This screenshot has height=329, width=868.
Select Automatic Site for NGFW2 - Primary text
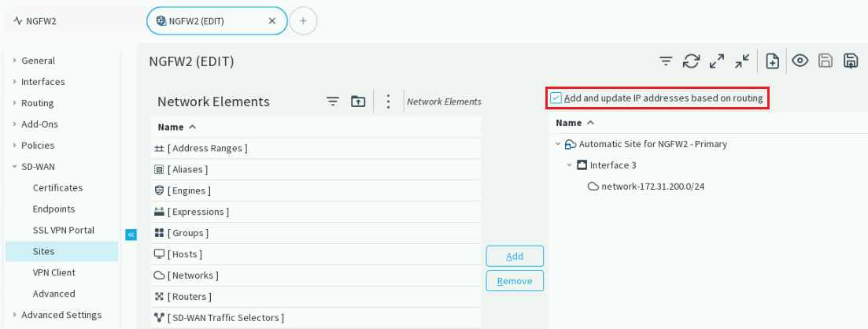tap(653, 144)
